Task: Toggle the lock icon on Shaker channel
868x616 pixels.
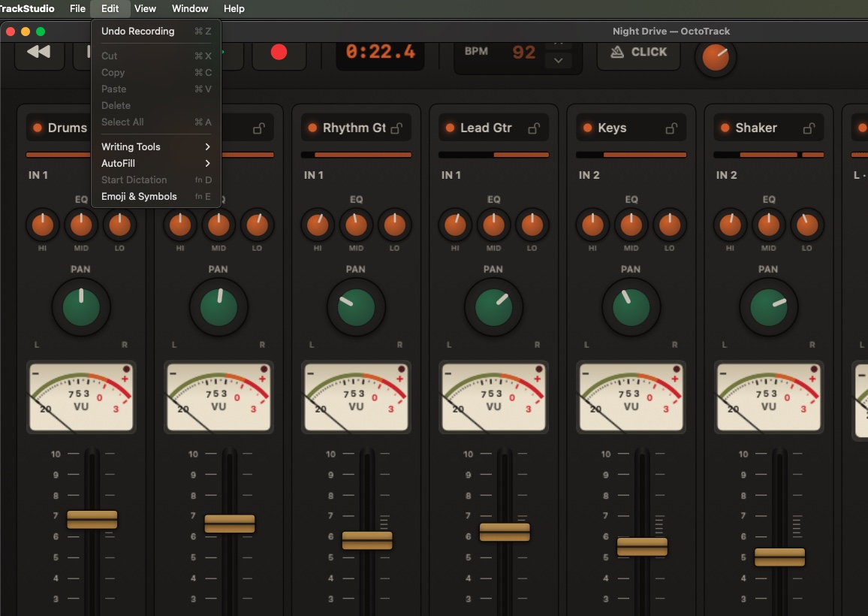Action: click(x=809, y=128)
